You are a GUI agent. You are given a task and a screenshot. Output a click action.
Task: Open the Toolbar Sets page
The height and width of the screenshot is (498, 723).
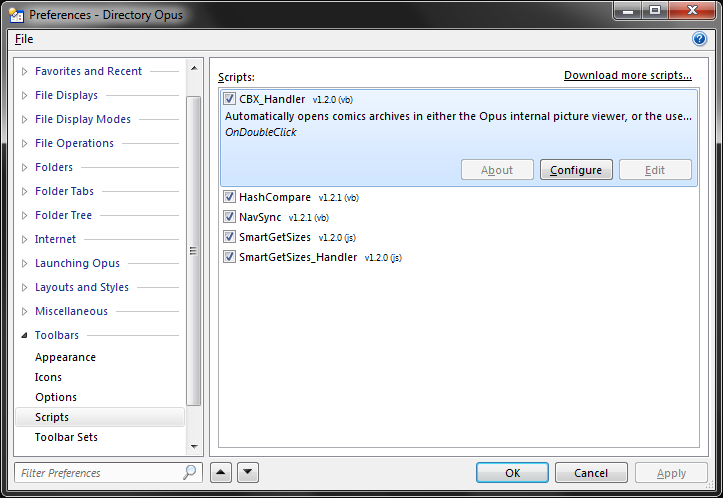pyautogui.click(x=66, y=437)
